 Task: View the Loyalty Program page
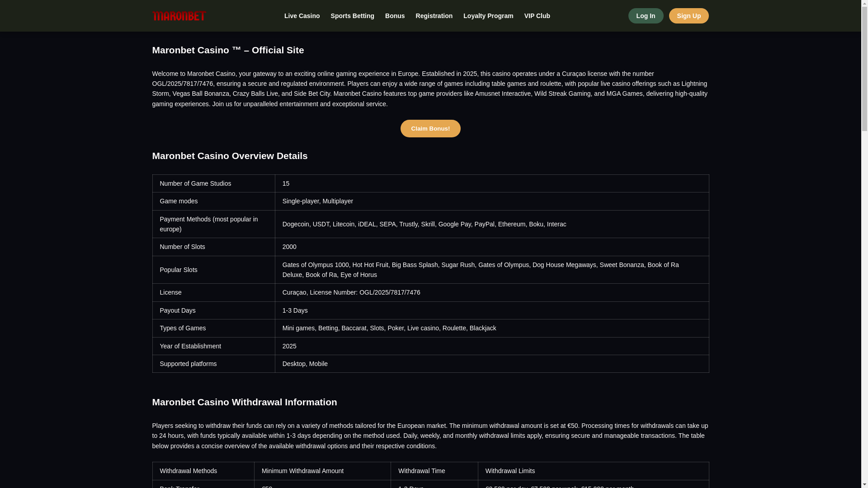pyautogui.click(x=488, y=16)
